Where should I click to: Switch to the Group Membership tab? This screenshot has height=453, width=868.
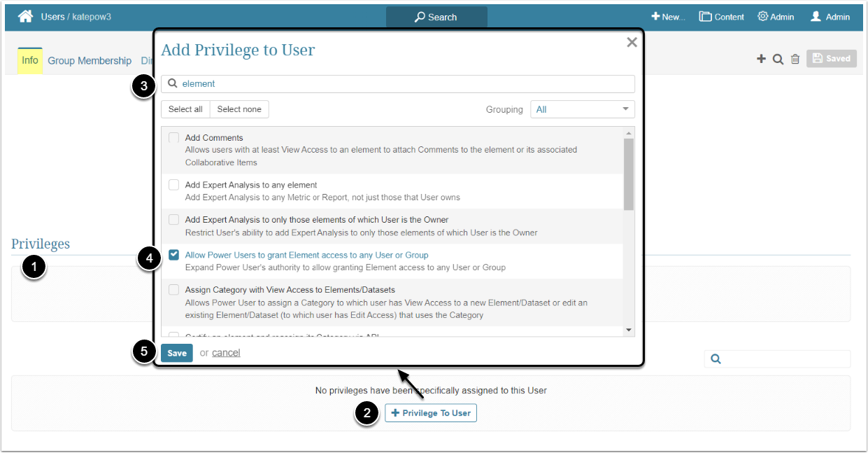click(x=90, y=61)
